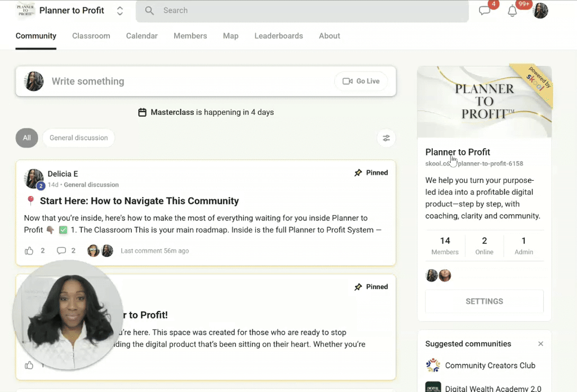The image size is (577, 392).
Task: Click Pinned icon on Start Here post
Action: [358, 173]
